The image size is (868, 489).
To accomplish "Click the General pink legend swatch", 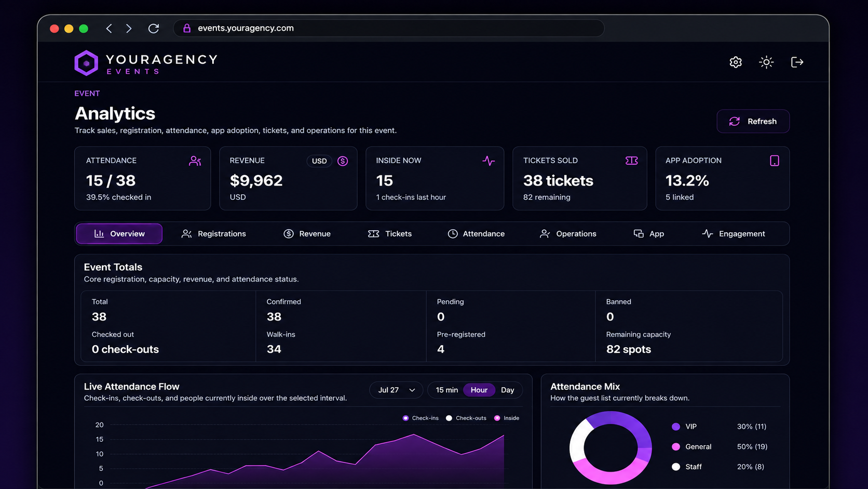I will tap(676, 447).
